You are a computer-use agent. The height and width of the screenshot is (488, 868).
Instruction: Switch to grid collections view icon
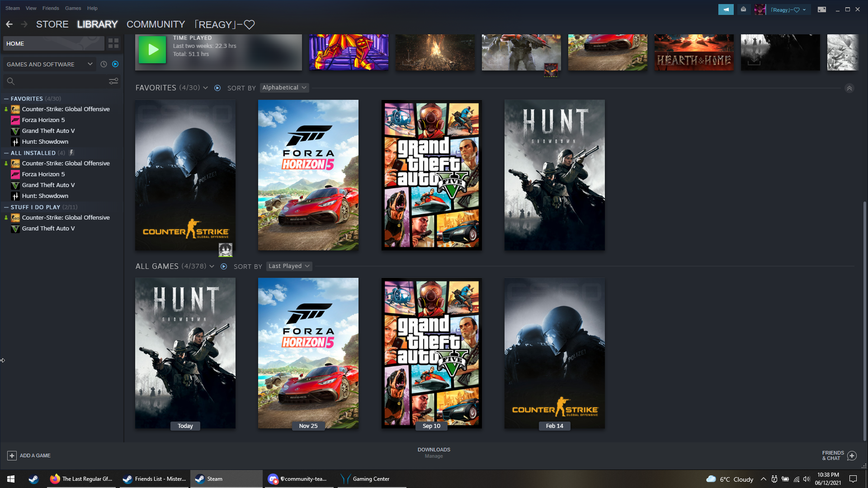coord(113,43)
